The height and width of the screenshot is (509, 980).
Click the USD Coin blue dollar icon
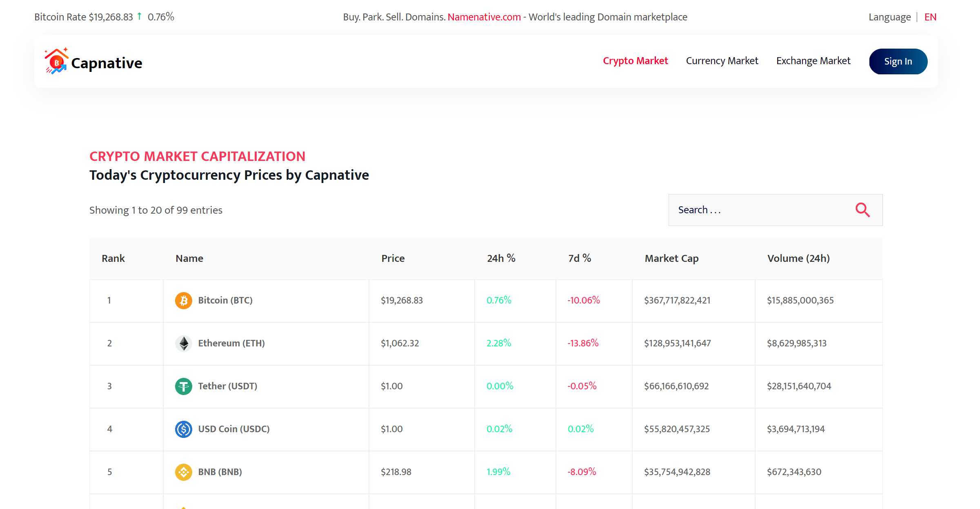tap(184, 429)
